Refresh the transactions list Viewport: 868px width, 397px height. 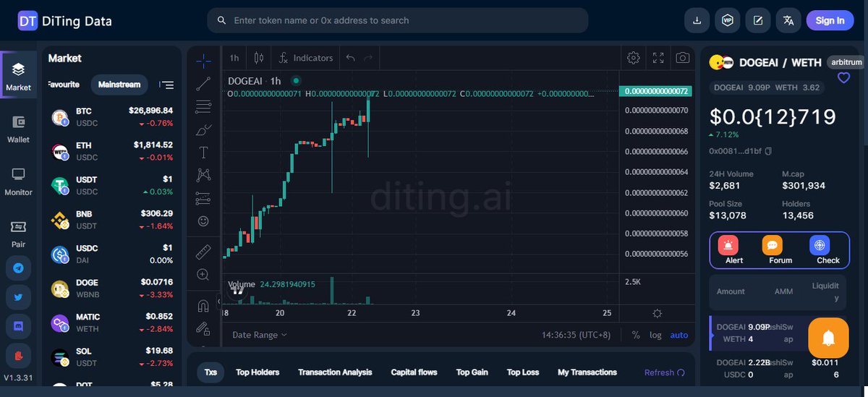664,372
